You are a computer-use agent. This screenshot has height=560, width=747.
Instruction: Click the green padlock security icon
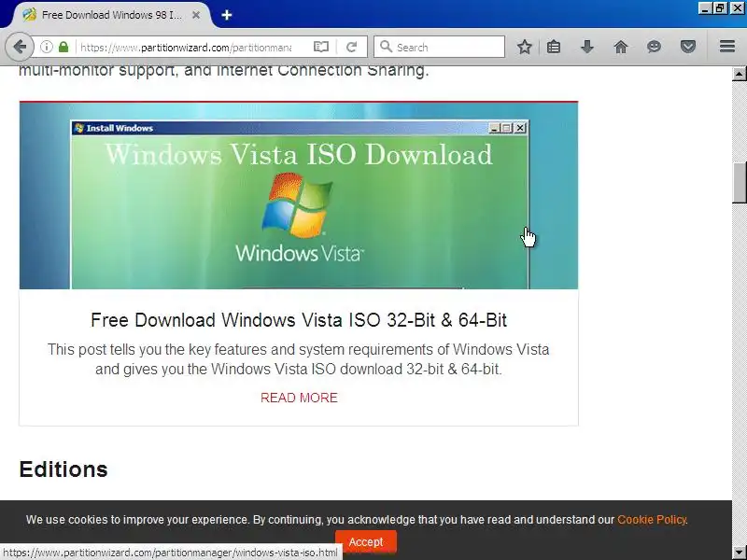(63, 47)
